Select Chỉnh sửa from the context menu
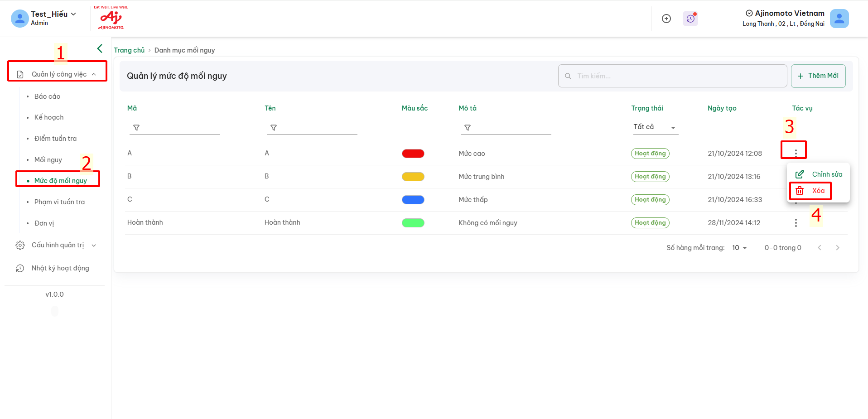This screenshot has height=419, width=868. pos(819,174)
